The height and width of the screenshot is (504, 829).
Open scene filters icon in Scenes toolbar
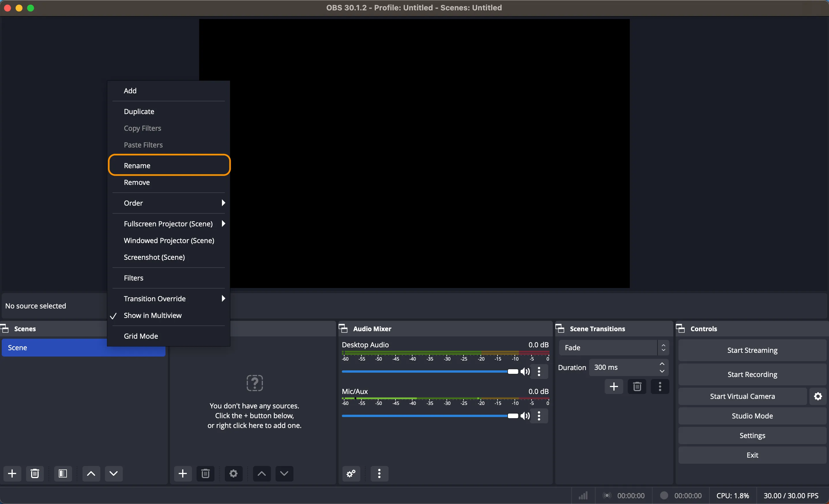[63, 473]
